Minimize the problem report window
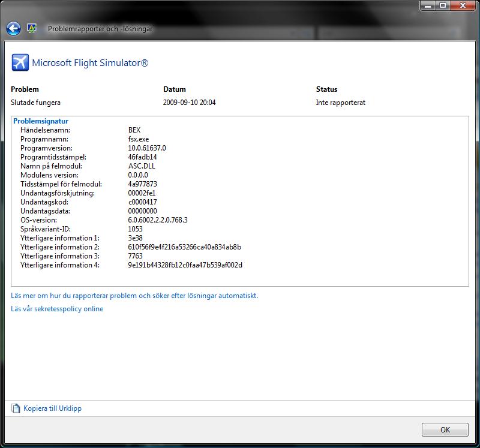The height and width of the screenshot is (448, 480). coord(428,5)
